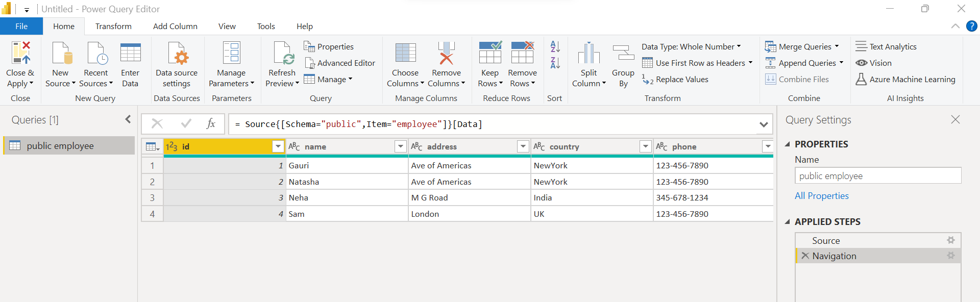
Task: Open the name column filter dropdown
Action: coord(401,147)
